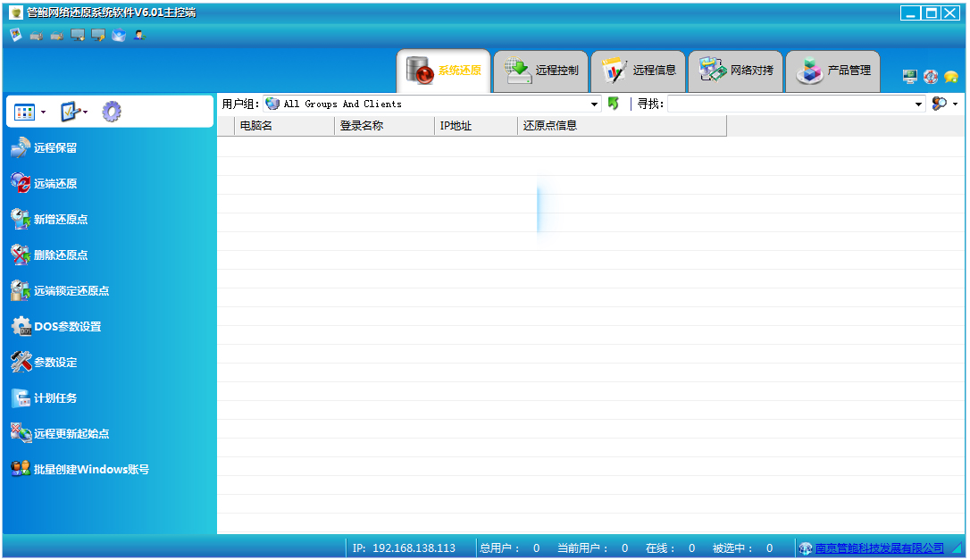
Task: Switch to the 产品管理 tab
Action: pos(833,71)
